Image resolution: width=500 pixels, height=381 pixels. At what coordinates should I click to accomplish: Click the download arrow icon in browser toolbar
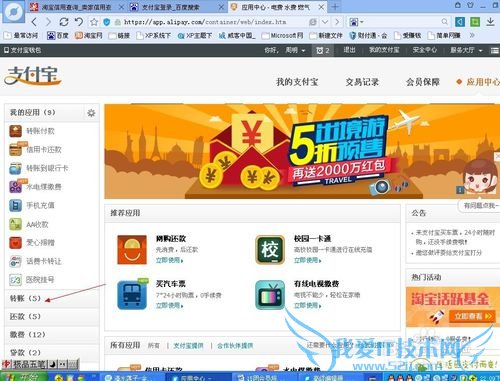point(490,22)
